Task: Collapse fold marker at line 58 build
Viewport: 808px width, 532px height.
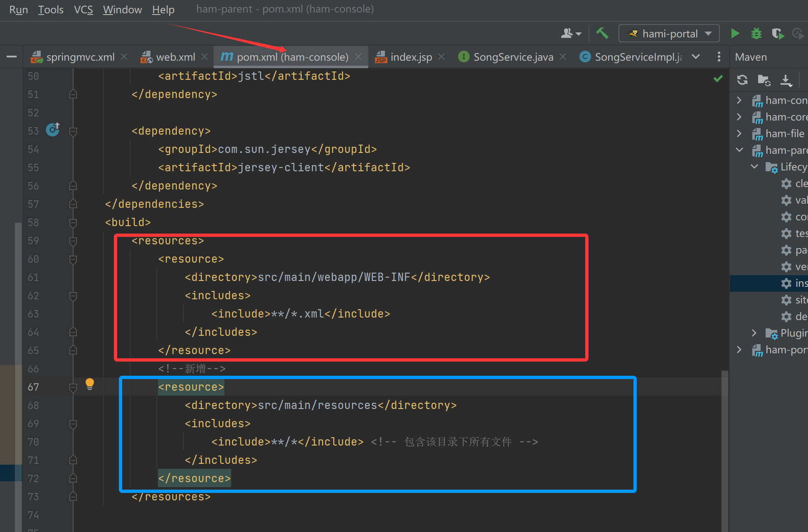Action: (x=73, y=223)
